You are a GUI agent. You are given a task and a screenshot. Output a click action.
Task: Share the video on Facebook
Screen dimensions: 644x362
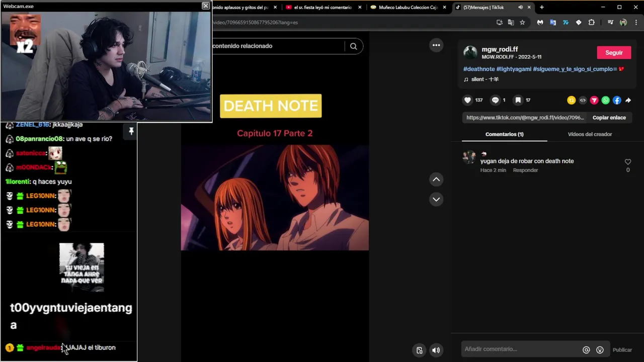pos(617,100)
